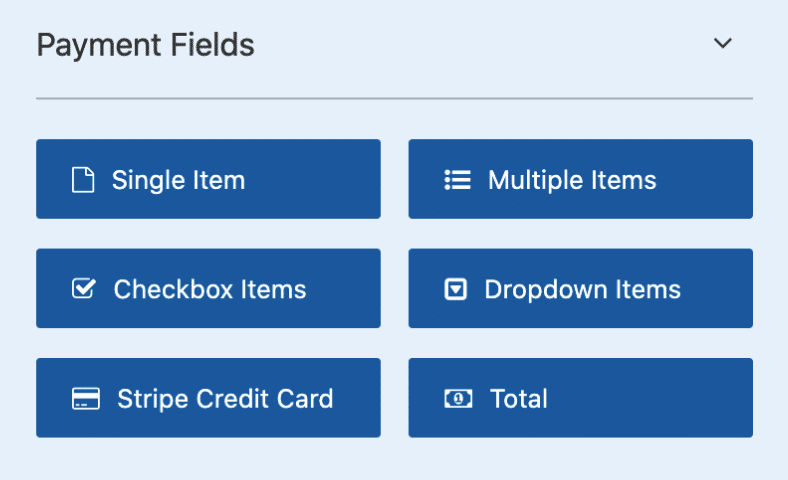The height and width of the screenshot is (480, 788).
Task: Select the "Single Item" label text
Action: tap(178, 180)
